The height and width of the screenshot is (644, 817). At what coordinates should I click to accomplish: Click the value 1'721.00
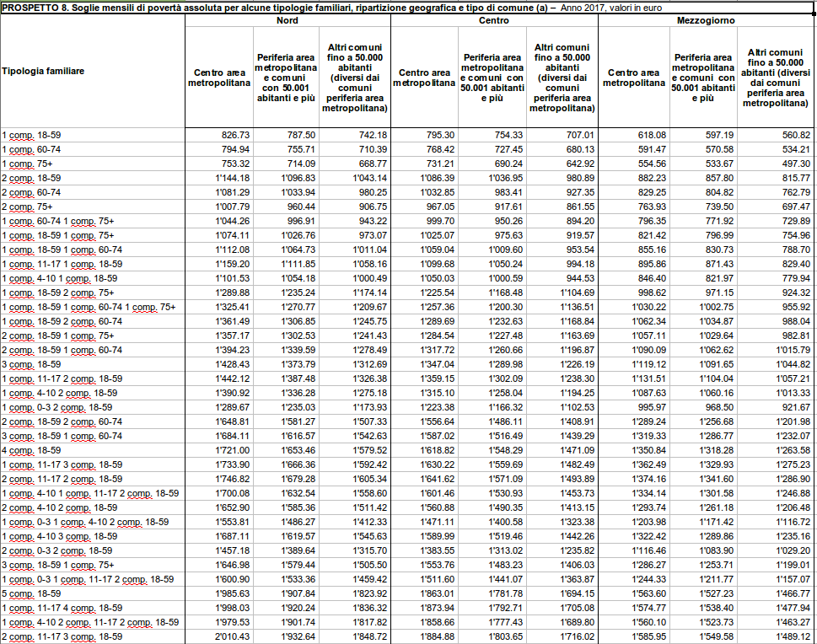(233, 450)
